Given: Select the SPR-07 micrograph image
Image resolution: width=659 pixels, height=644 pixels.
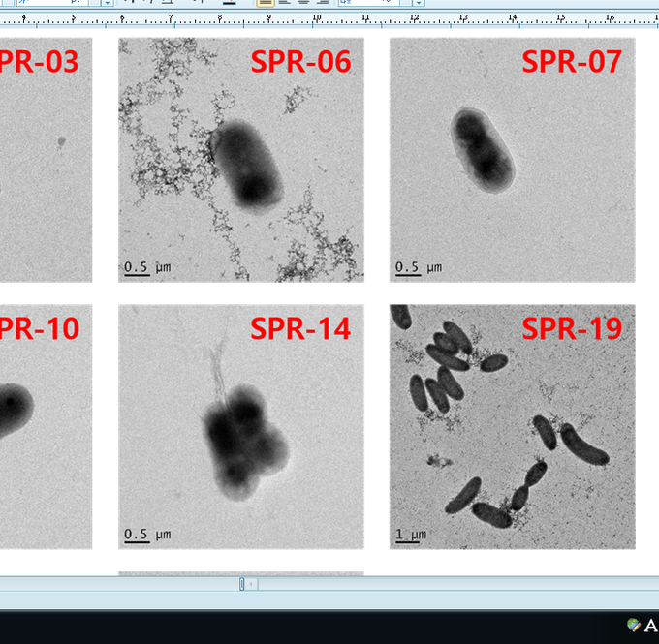Looking at the screenshot, I should tap(513, 160).
